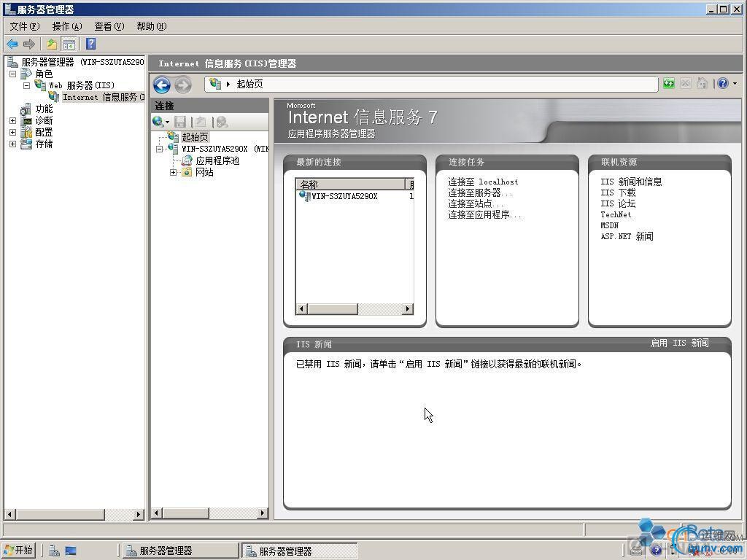This screenshot has height=560, width=747.
Task: Toggle the show/hide console tree toolbar icon
Action: (69, 44)
